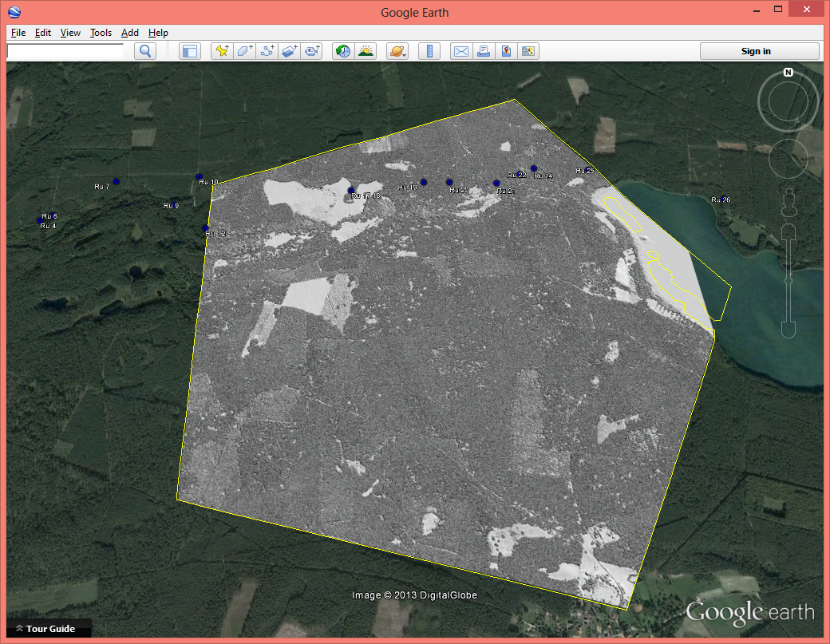Open the Tools menu
The width and height of the screenshot is (830, 644).
(101, 33)
